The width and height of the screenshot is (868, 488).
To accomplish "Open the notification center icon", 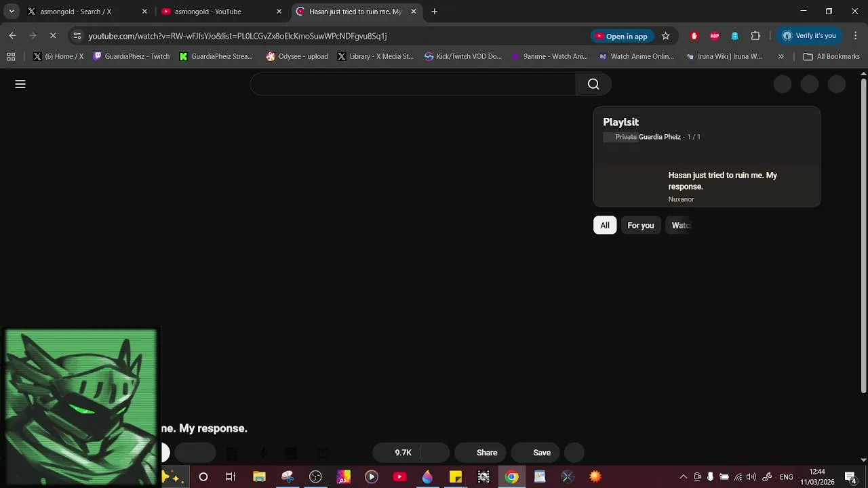I will (850, 477).
